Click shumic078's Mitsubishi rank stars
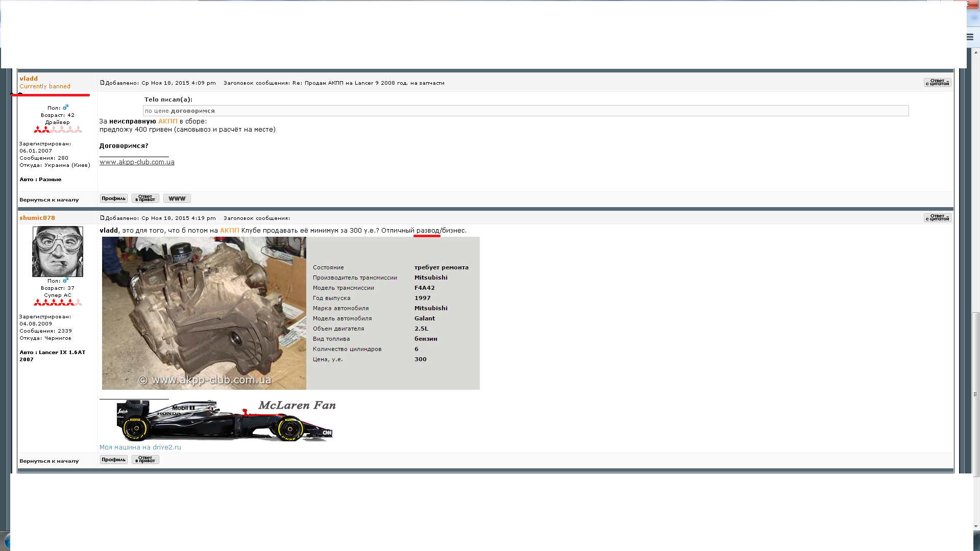The width and height of the screenshot is (980, 551). [x=58, y=303]
